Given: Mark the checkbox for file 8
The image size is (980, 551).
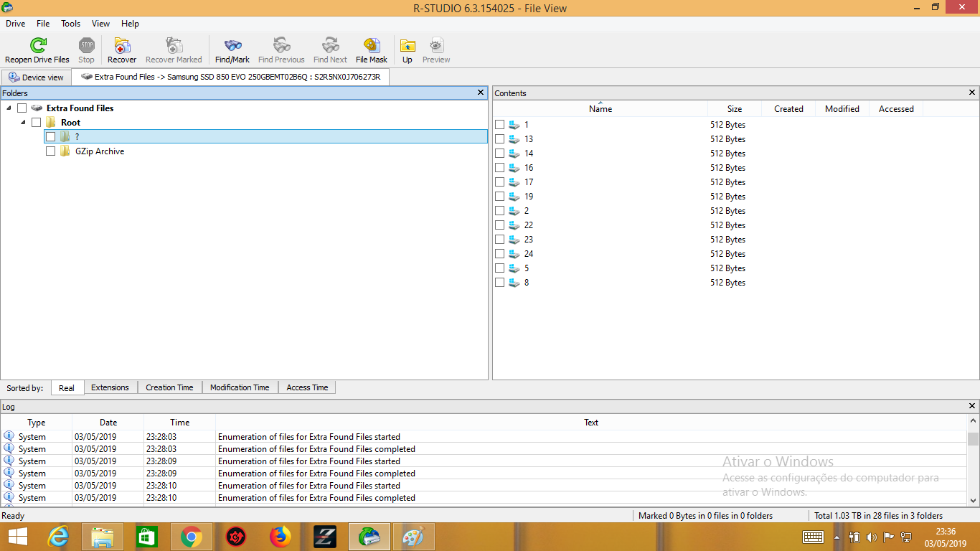Looking at the screenshot, I should 500,283.
